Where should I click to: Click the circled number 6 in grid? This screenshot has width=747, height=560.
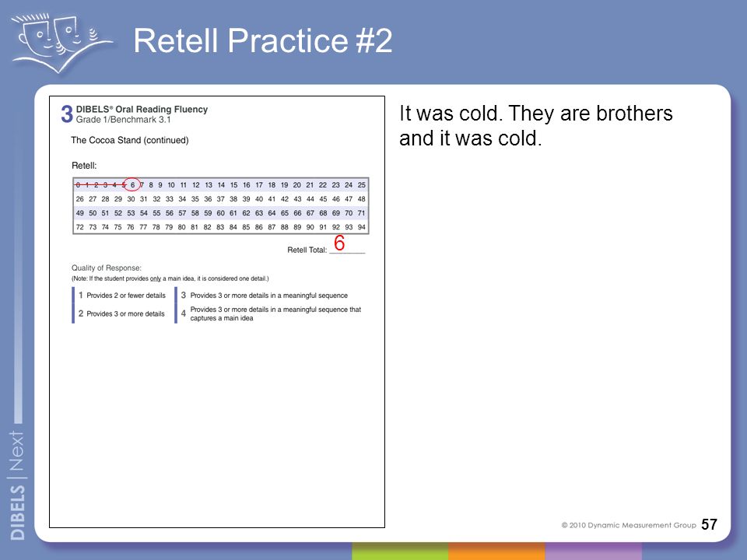(x=132, y=185)
